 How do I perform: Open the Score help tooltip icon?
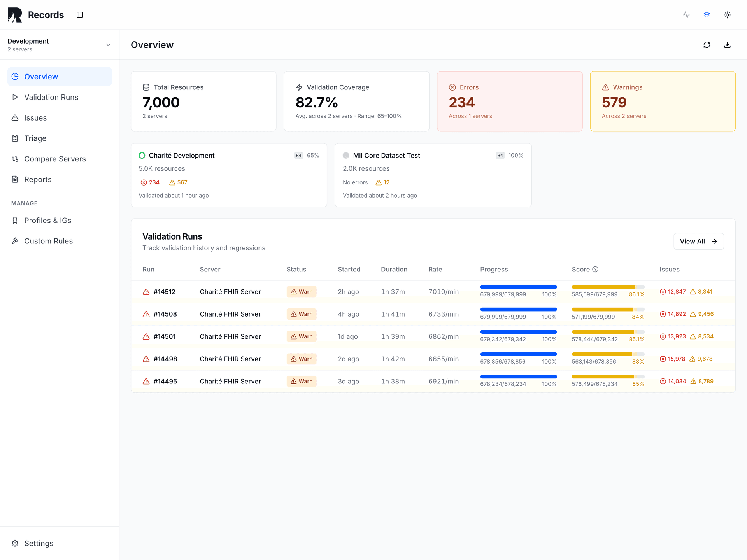click(596, 269)
